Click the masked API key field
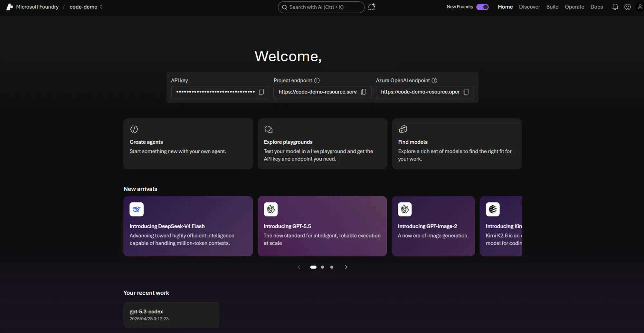 pos(220,92)
